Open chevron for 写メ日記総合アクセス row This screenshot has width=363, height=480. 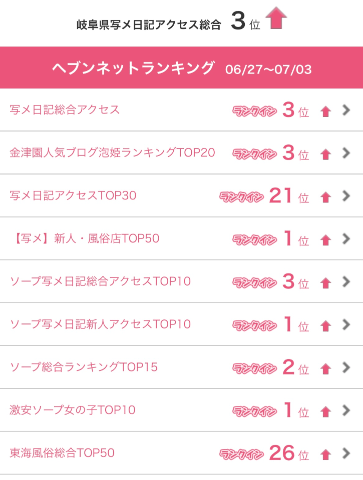[x=346, y=110]
